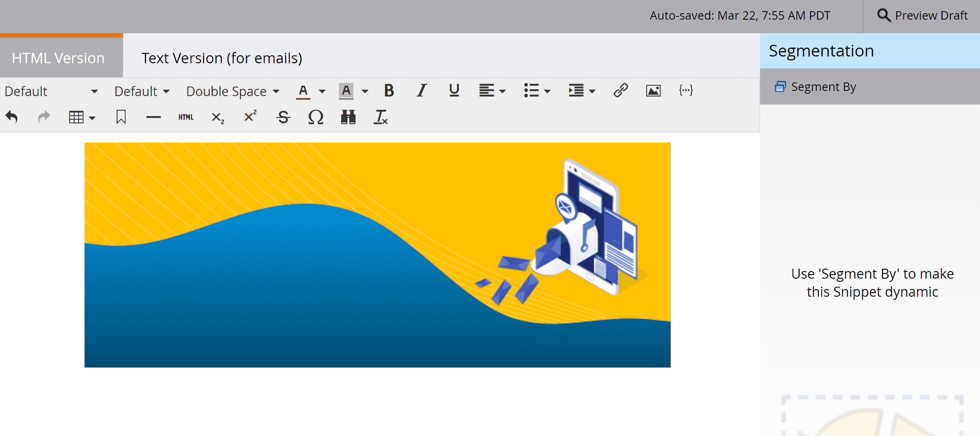Toggle italic formatting
980x436 pixels.
tap(421, 91)
